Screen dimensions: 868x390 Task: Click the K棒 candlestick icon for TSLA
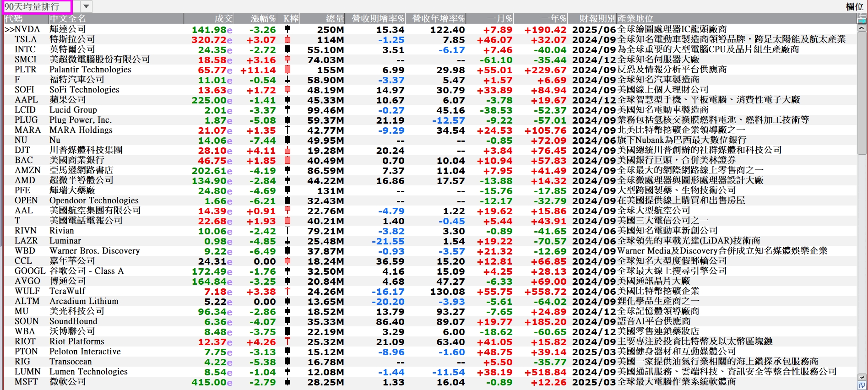coord(288,40)
